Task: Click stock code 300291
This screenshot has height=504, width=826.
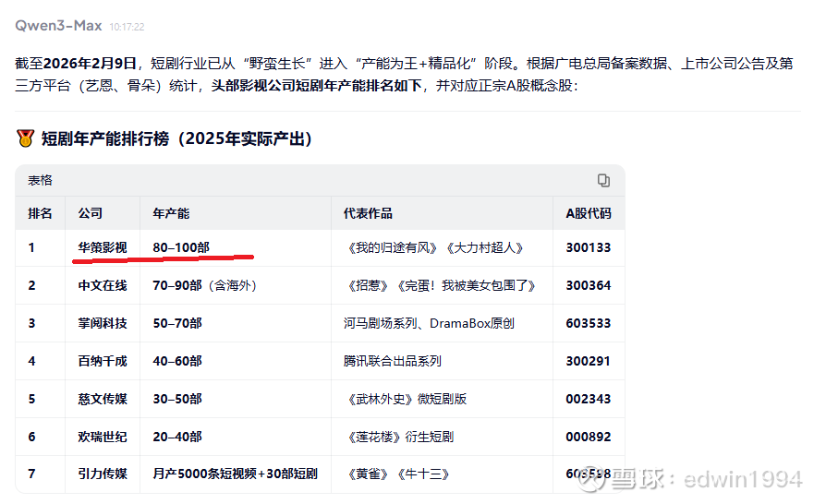Action: pos(589,361)
